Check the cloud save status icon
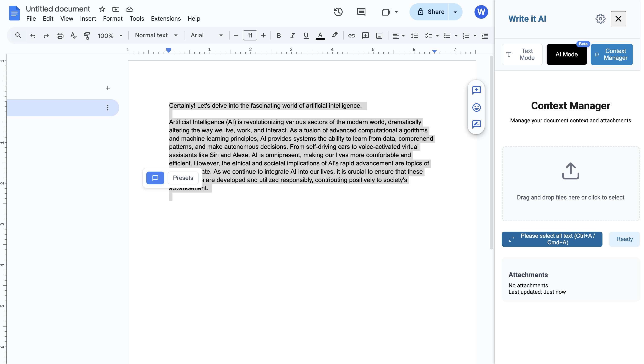 (x=129, y=9)
